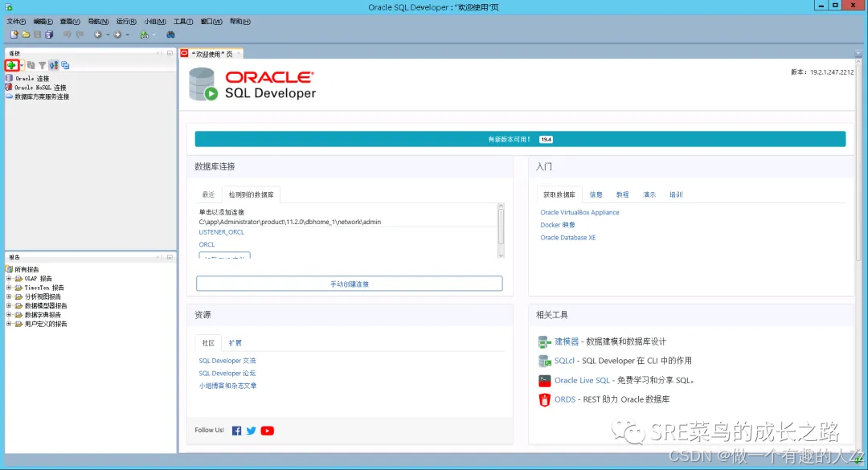Image resolution: width=868 pixels, height=470 pixels.
Task: Select the Oracle 连接 tree item
Action: [x=32, y=79]
